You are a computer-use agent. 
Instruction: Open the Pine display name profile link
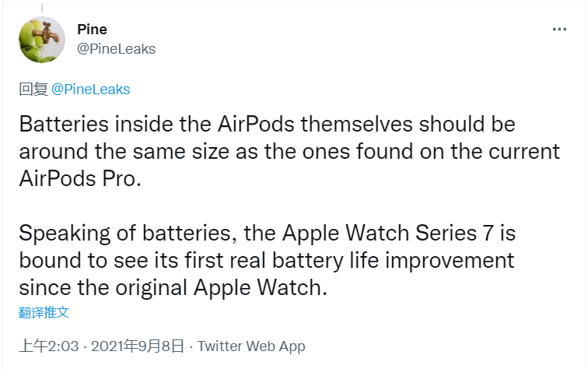tap(93, 30)
